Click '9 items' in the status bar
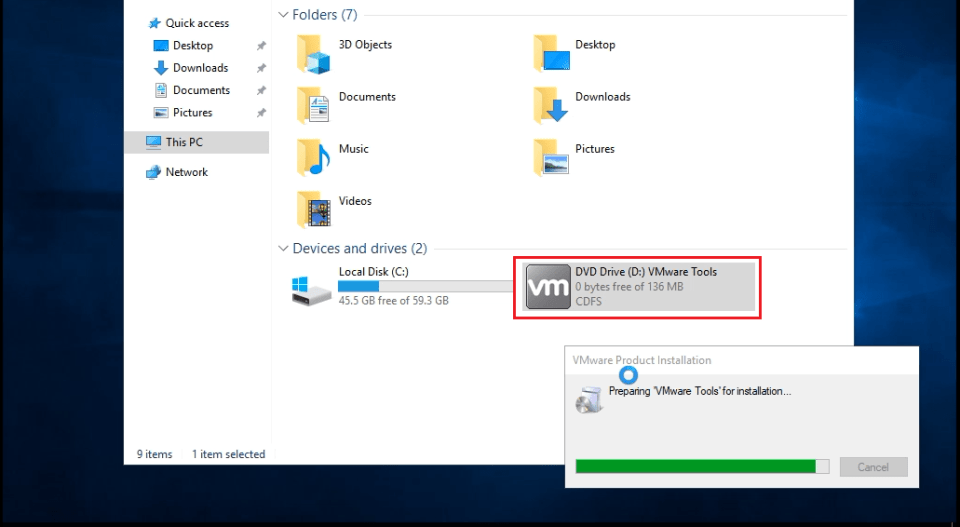Screen dimensions: 960x527 [x=154, y=454]
